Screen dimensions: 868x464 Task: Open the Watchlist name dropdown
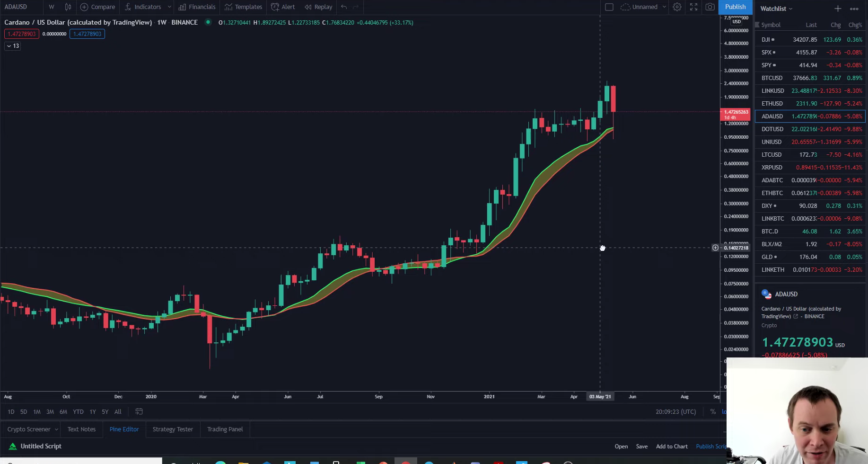coord(776,9)
